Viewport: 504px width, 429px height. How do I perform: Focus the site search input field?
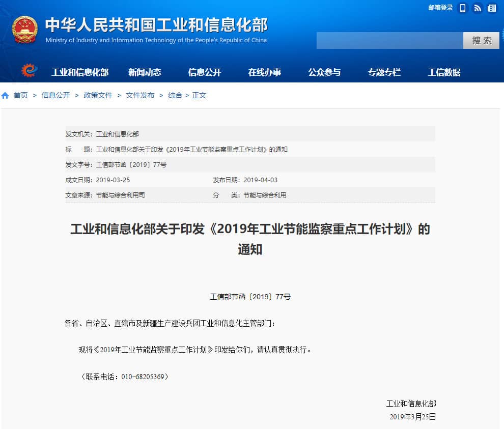point(389,41)
